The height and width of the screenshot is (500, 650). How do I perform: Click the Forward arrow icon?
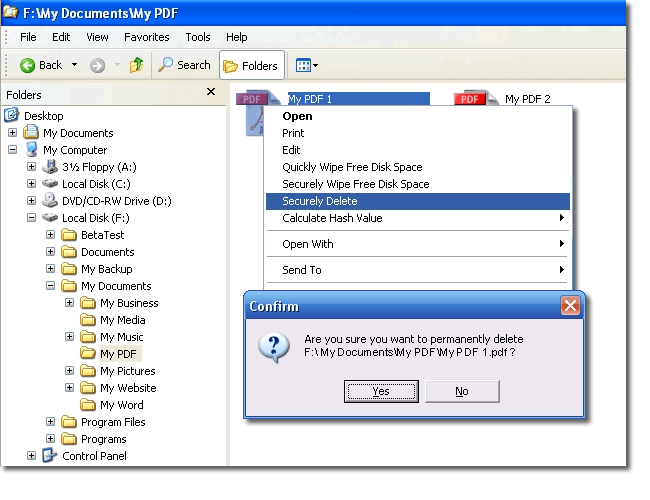point(97,65)
